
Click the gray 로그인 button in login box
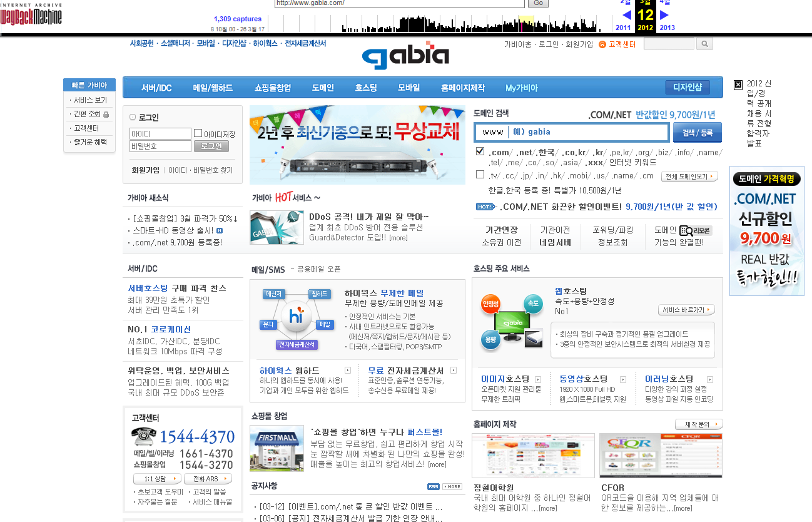coord(211,146)
